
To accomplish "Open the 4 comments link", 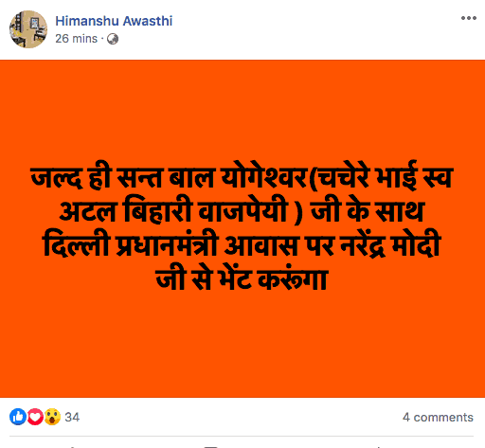I will pyautogui.click(x=438, y=418).
